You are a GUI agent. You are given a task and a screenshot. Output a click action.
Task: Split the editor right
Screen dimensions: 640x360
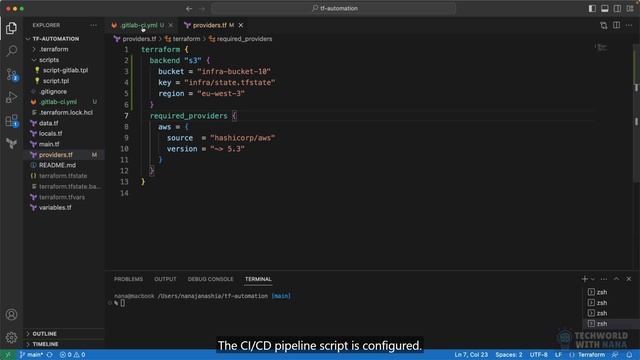point(616,25)
